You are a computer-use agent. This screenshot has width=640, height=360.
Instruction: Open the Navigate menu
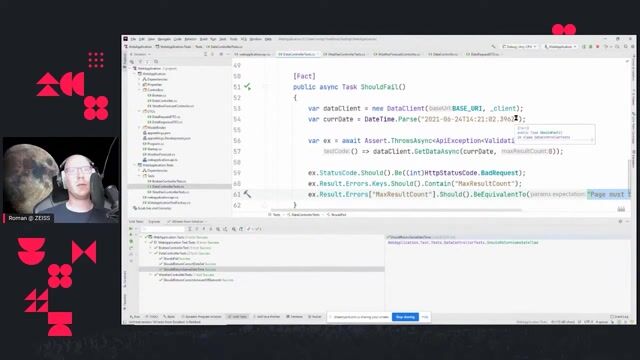pos(164,39)
